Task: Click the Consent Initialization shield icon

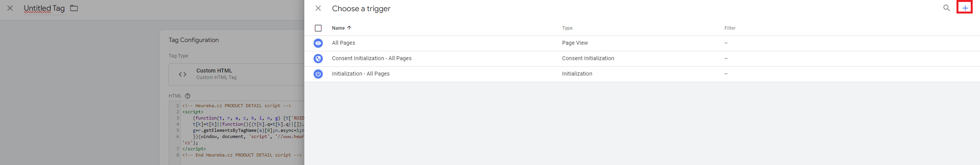Action: pyautogui.click(x=318, y=59)
